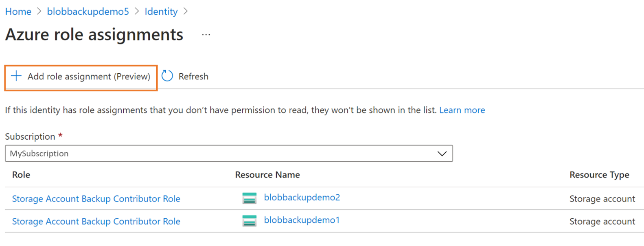Select the blobbackupdemo2 storage account icon
The width and height of the screenshot is (644, 246).
249,198
